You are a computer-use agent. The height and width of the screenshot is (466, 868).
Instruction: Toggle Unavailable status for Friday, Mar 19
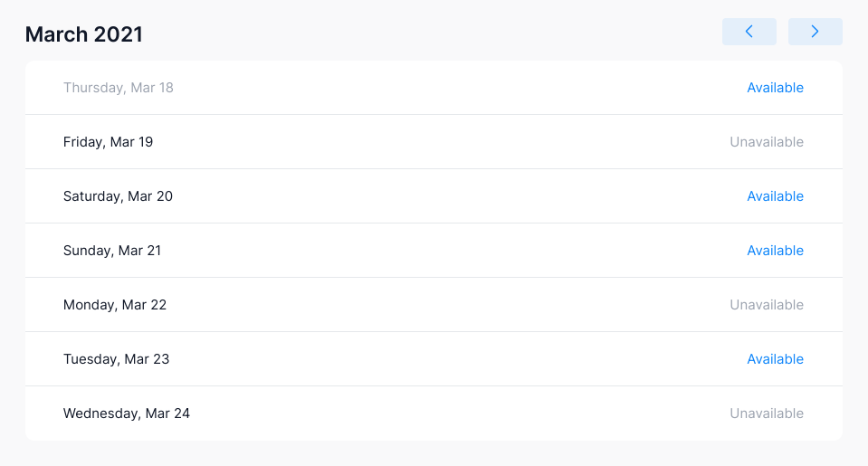tap(767, 142)
